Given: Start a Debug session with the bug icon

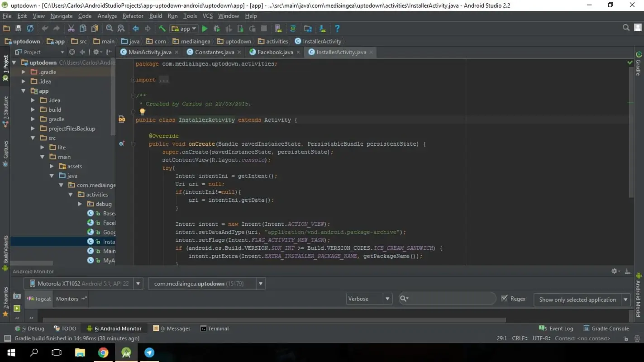Looking at the screenshot, I should coord(217,28).
